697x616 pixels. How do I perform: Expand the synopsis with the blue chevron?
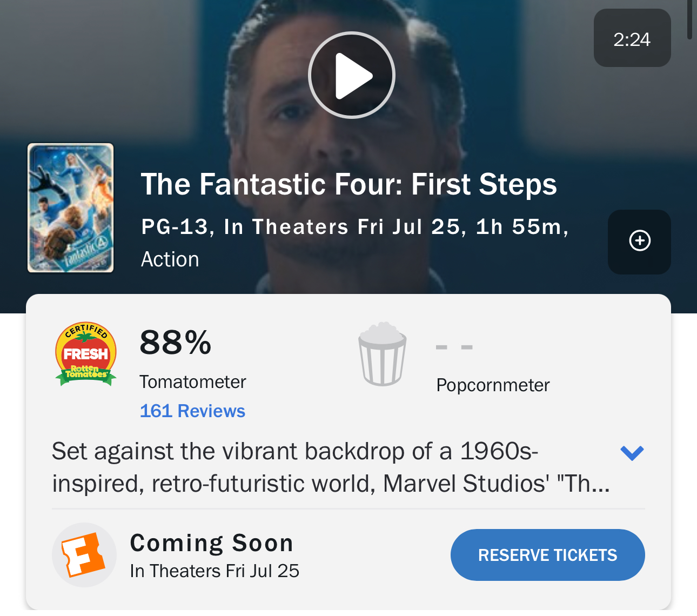click(632, 453)
